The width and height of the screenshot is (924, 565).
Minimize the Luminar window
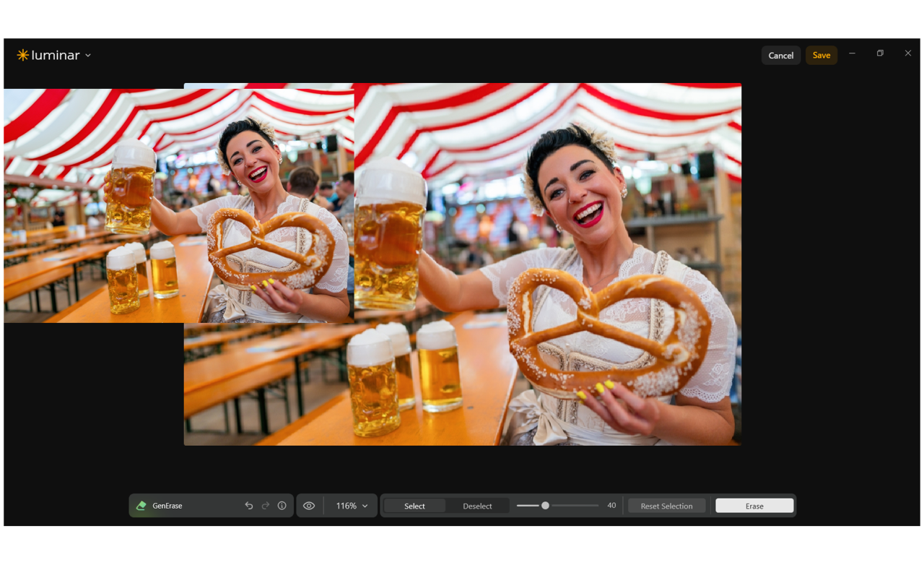[x=853, y=53]
